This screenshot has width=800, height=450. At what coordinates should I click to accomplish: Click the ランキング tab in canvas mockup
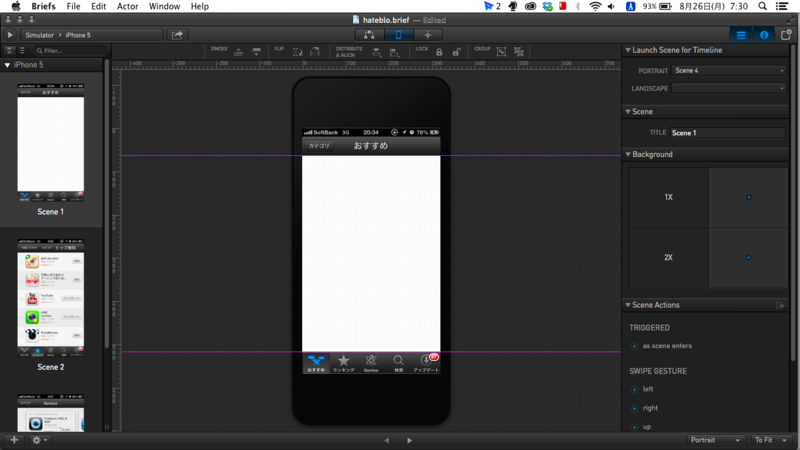(x=343, y=363)
